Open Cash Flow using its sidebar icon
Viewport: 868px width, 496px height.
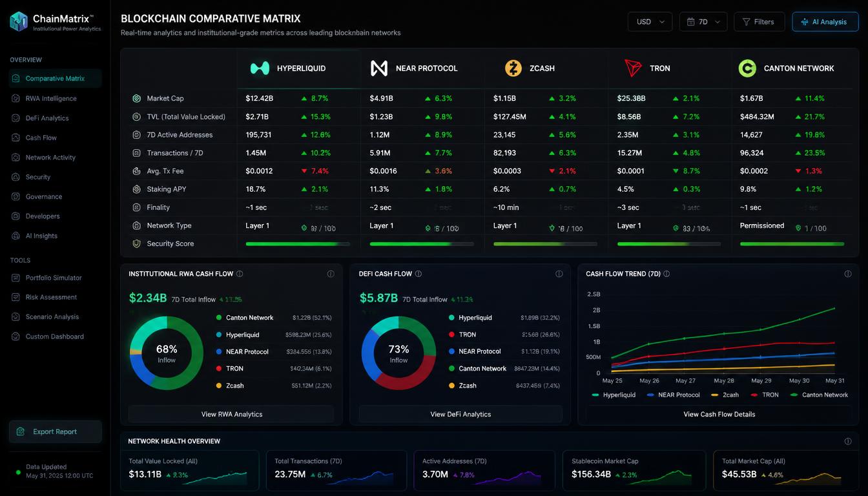coord(15,138)
